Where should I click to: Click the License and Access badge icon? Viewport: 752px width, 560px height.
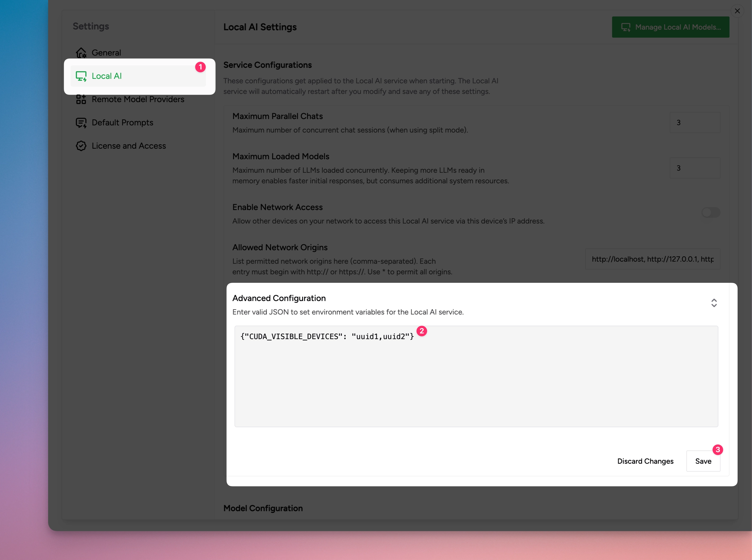coord(81,146)
